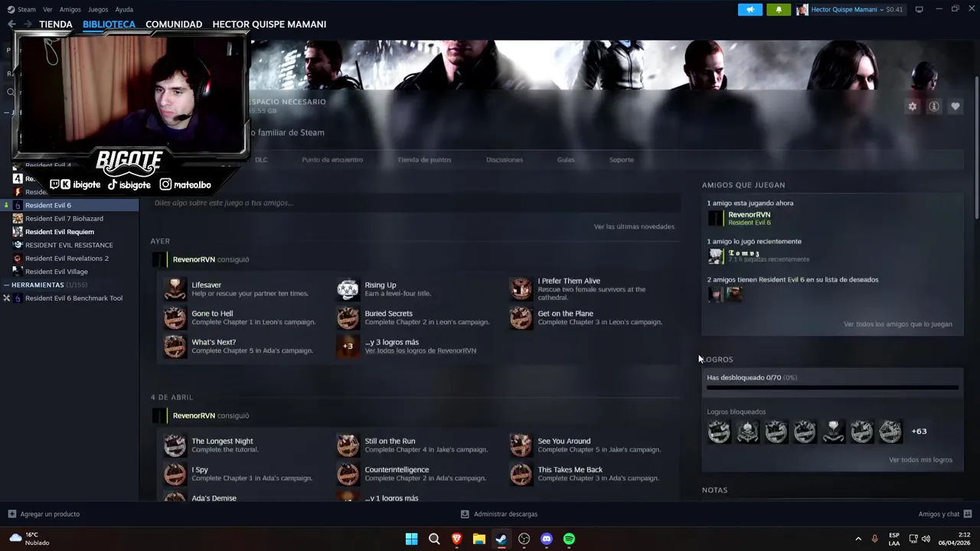Open game settings gear icon
Screen dimensions: 980x551
click(x=912, y=107)
